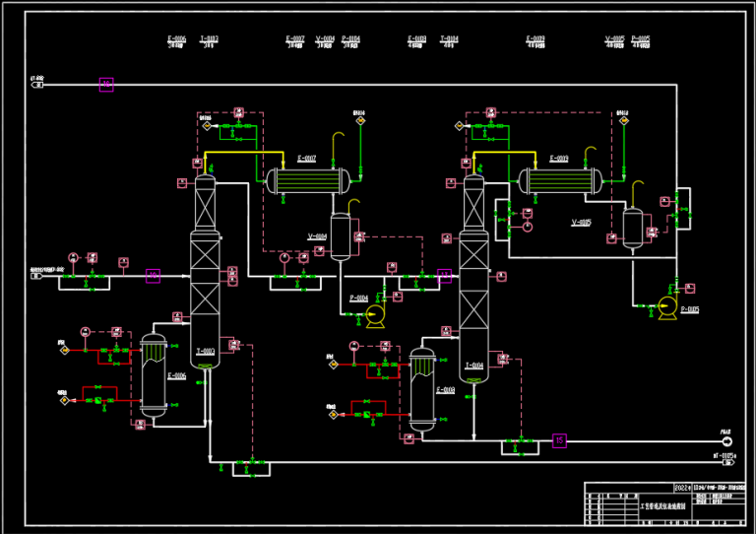Click the E-0106 header label at top

[x=178, y=41]
